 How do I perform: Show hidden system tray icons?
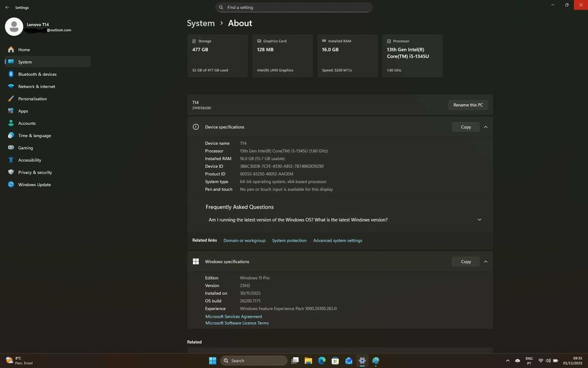click(508, 360)
